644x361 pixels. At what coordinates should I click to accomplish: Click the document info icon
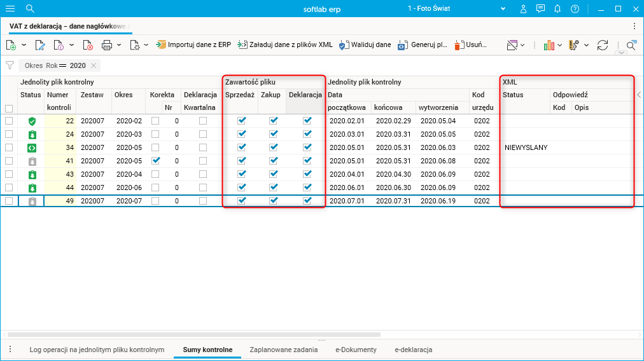click(x=59, y=44)
